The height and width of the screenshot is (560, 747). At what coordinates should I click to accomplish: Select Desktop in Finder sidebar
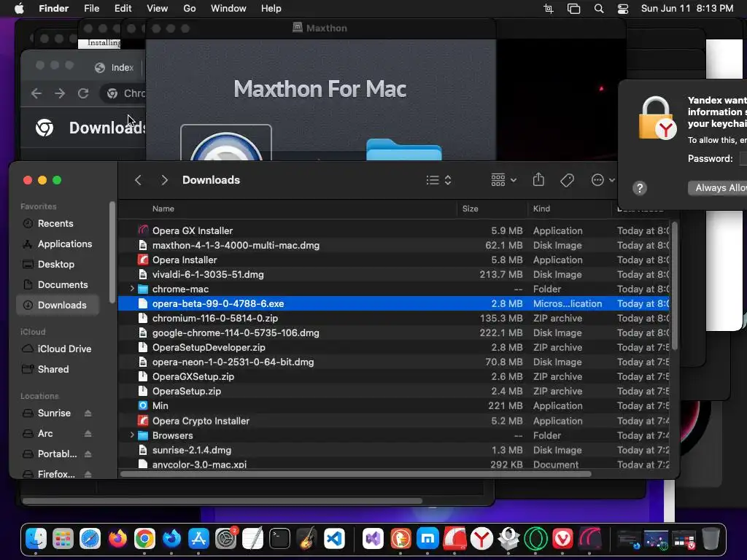(57, 264)
